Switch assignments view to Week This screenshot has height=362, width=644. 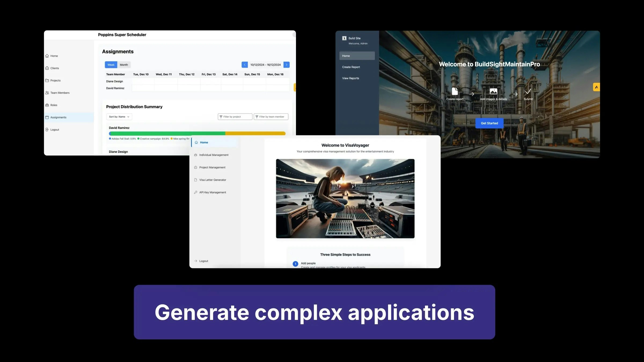point(111,65)
